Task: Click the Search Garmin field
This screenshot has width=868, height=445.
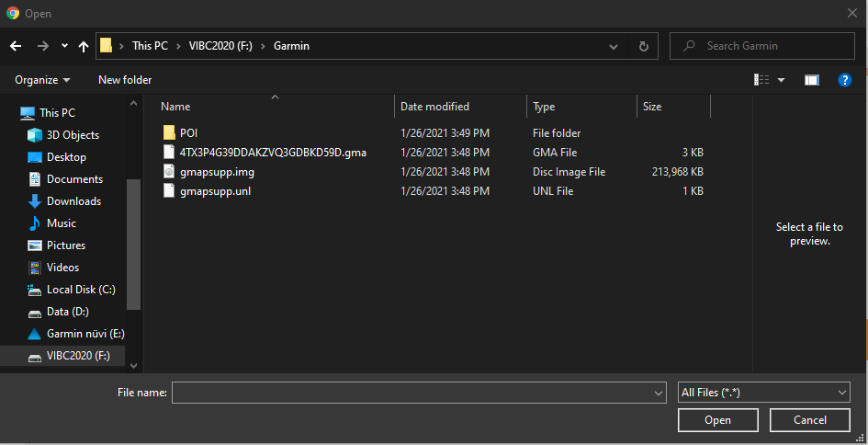Action: click(x=762, y=46)
